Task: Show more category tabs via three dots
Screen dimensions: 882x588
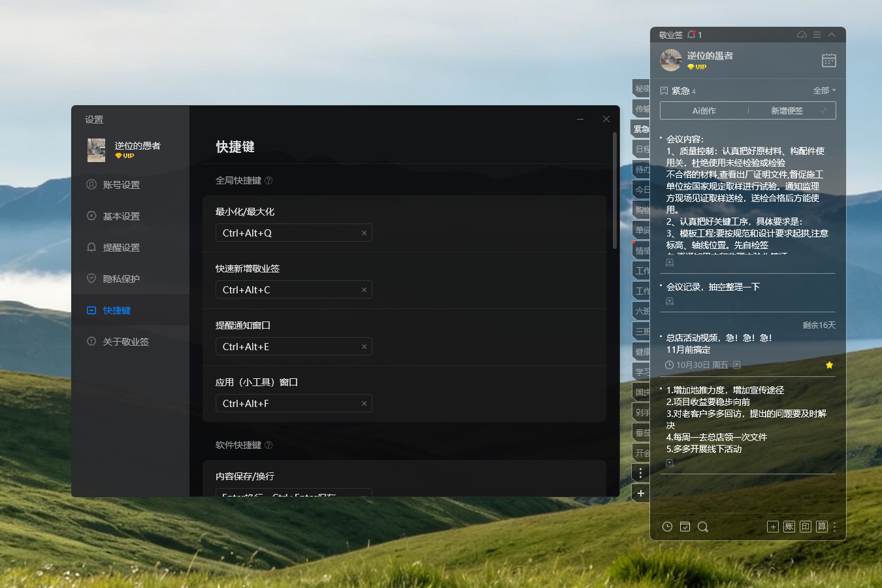Action: point(641,473)
